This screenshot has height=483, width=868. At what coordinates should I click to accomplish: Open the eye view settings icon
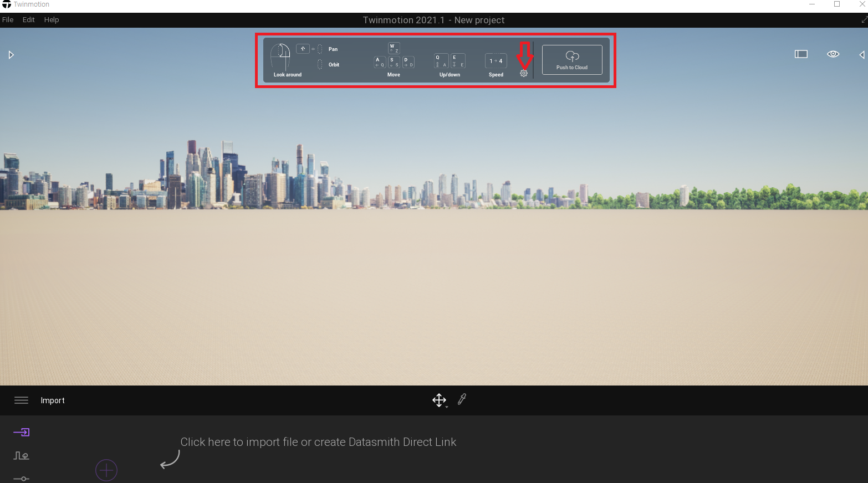(x=833, y=54)
